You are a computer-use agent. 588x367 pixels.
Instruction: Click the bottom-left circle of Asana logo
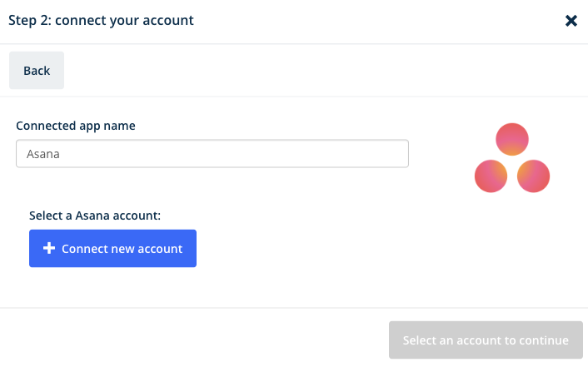491,176
